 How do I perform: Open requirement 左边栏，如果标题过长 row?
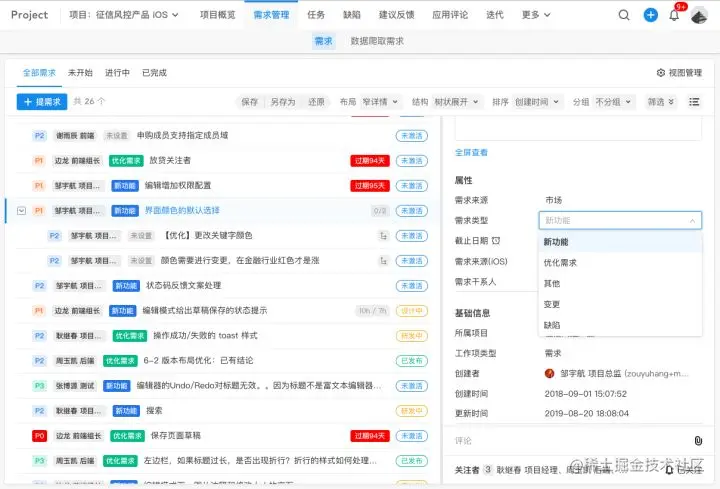(x=260, y=461)
